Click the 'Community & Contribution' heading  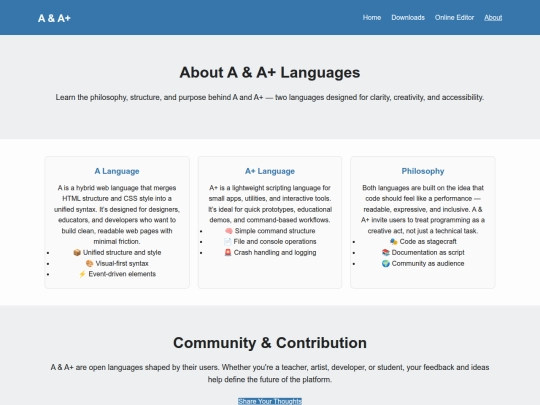pos(270,343)
